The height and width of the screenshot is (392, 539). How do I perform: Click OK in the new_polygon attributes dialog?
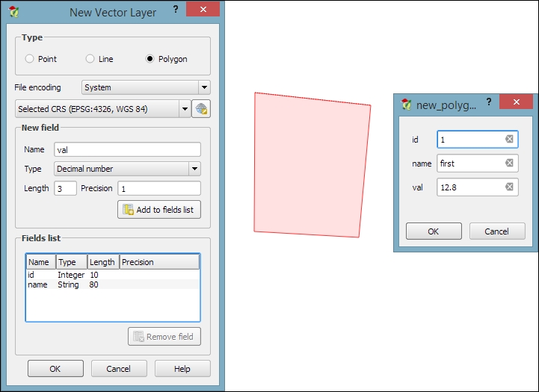[434, 231]
